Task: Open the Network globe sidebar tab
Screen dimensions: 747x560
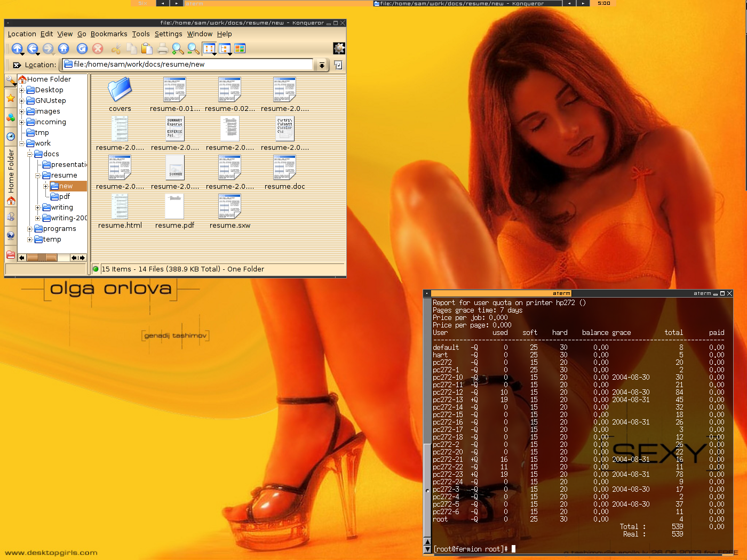Action: 11,235
